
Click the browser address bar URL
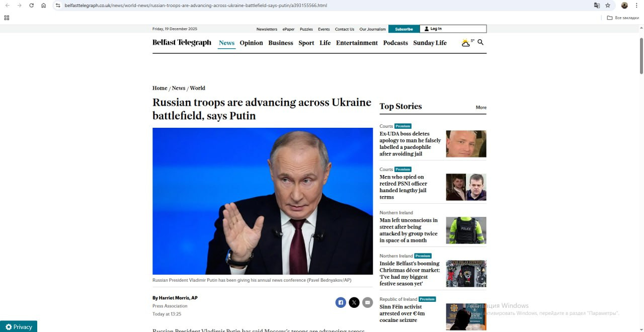(x=196, y=6)
